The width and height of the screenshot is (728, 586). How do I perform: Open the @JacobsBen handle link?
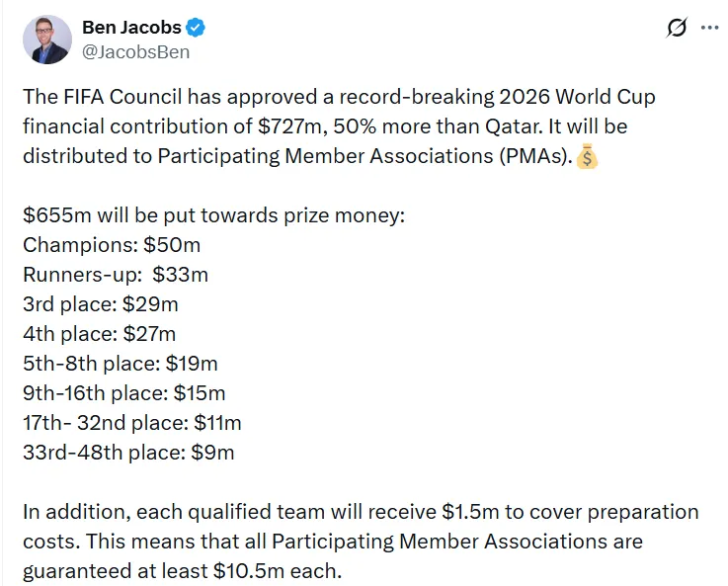click(135, 52)
